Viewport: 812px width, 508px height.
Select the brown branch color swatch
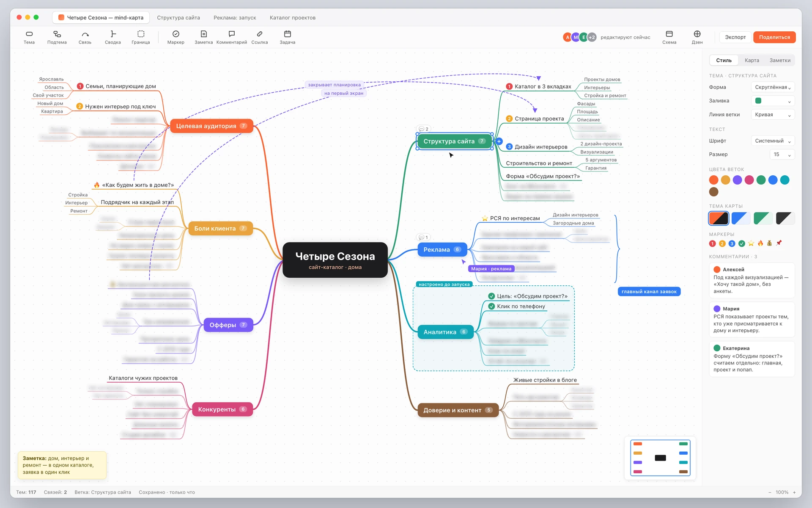pos(714,192)
